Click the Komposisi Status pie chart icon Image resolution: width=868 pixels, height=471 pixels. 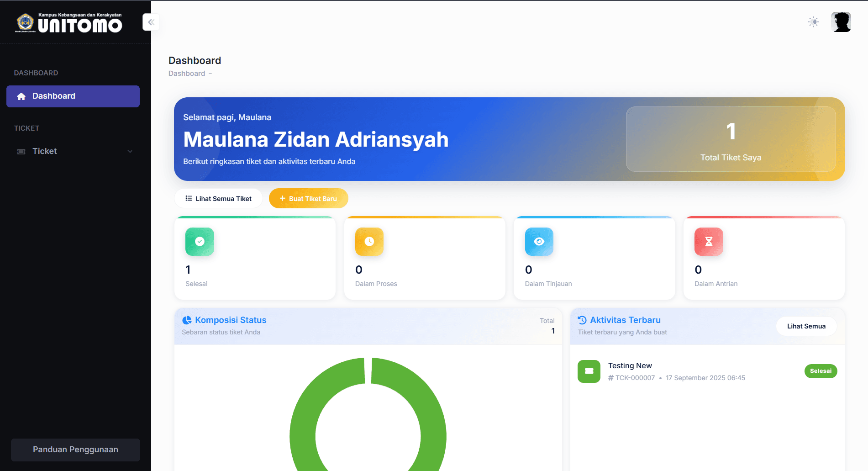(187, 320)
